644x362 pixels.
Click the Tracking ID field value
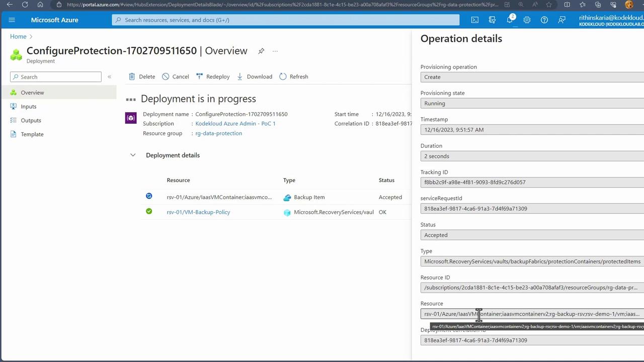(532, 182)
